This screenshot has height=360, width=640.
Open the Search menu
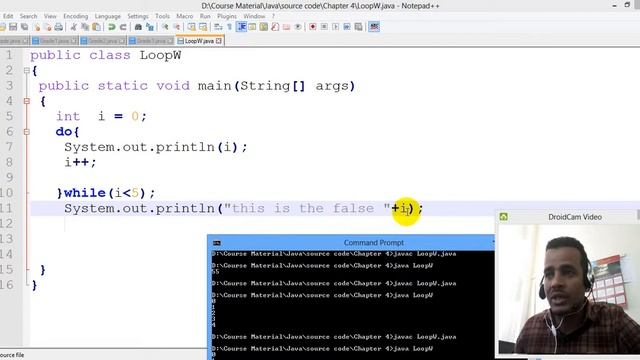[x=28, y=16]
